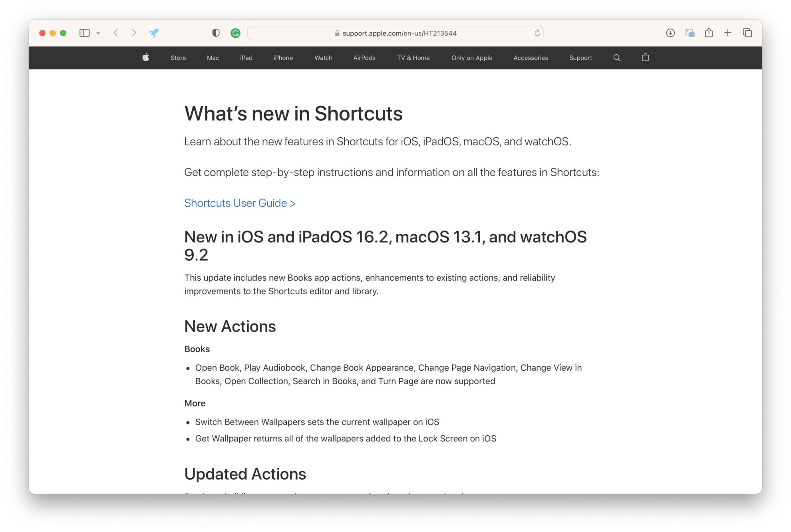This screenshot has height=532, width=791.
Task: Show the downloads list
Action: pos(670,33)
